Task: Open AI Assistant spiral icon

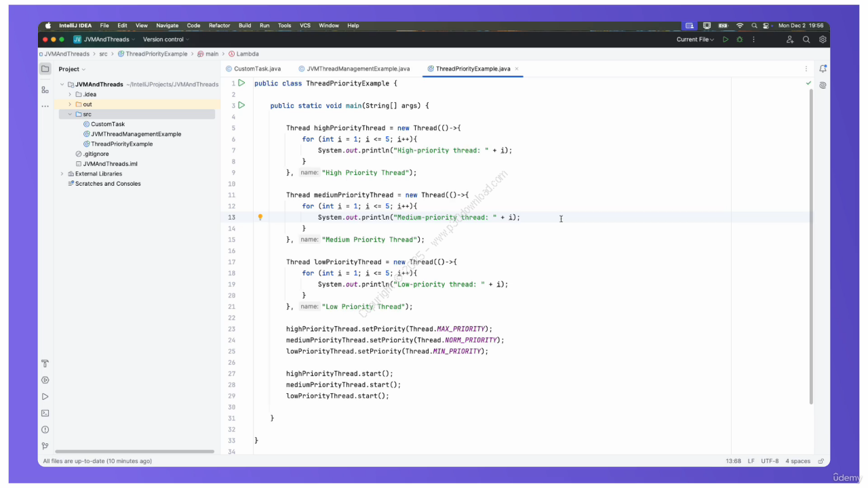Action: 823,85
